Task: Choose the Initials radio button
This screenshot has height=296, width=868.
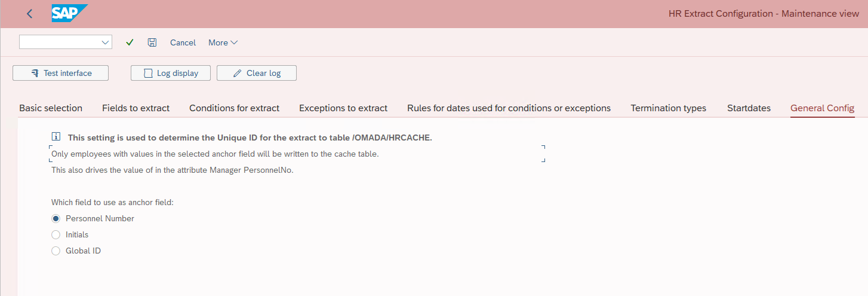Action: (x=56, y=234)
